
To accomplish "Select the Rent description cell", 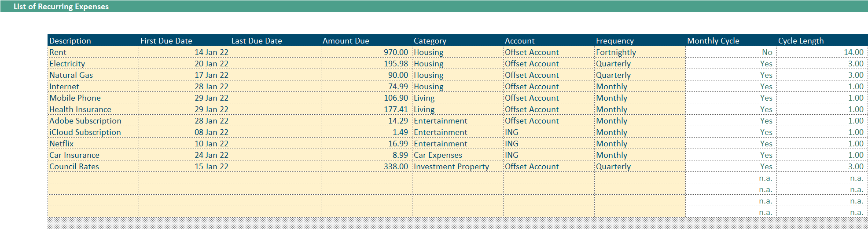I will pyautogui.click(x=93, y=52).
